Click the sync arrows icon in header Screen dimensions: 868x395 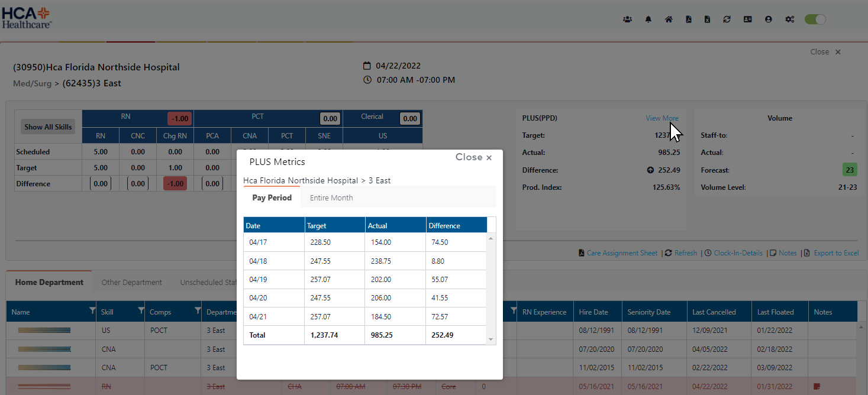coord(727,20)
